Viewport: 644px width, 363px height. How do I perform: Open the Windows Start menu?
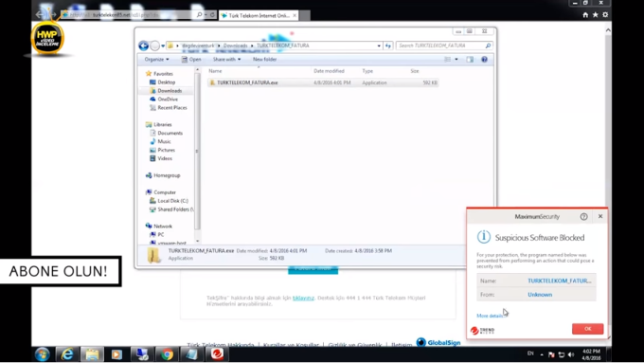point(43,354)
